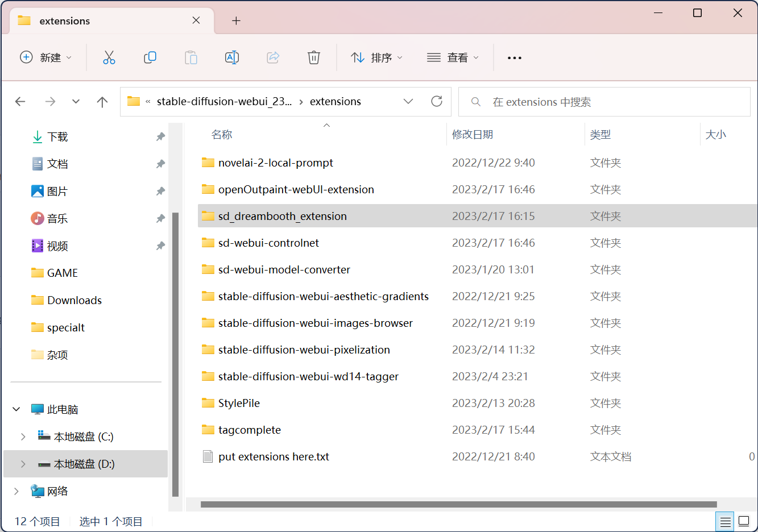Unpin 下载 using its pin icon
Screen dimensions: 758x532
click(x=160, y=136)
